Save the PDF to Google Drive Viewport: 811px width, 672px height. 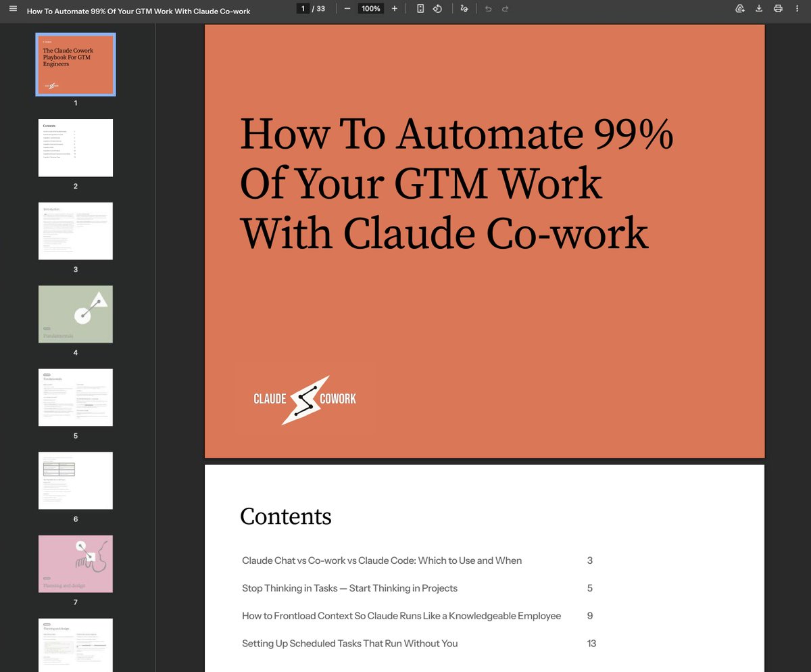tap(740, 9)
